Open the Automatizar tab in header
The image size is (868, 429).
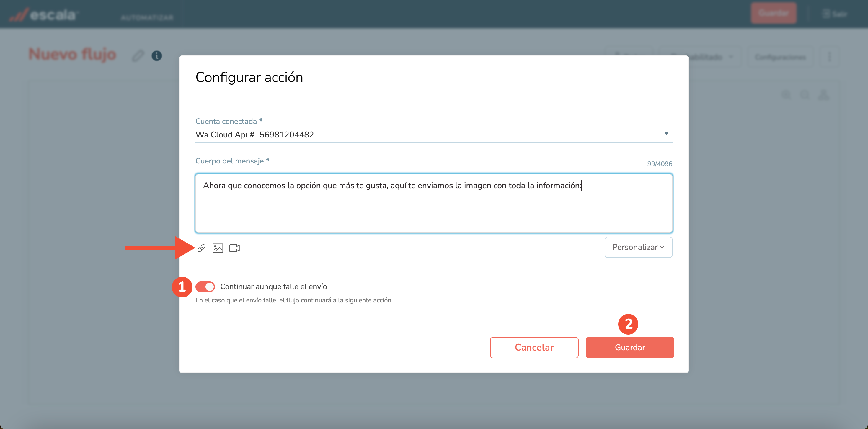coord(147,17)
